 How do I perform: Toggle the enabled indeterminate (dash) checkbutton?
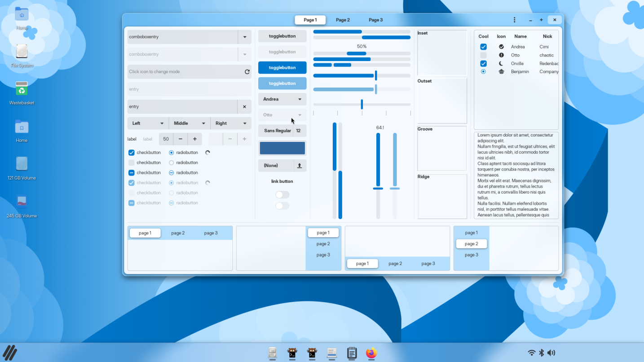tap(132, 173)
